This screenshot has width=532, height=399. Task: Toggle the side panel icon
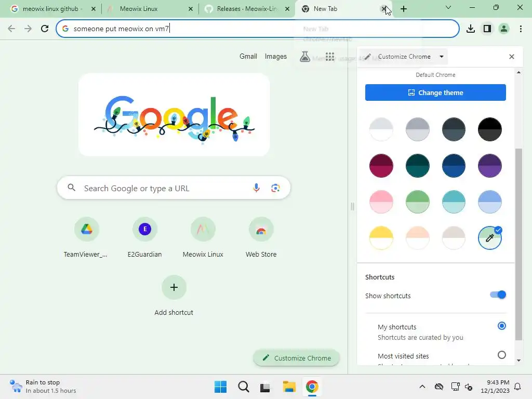[x=487, y=29]
